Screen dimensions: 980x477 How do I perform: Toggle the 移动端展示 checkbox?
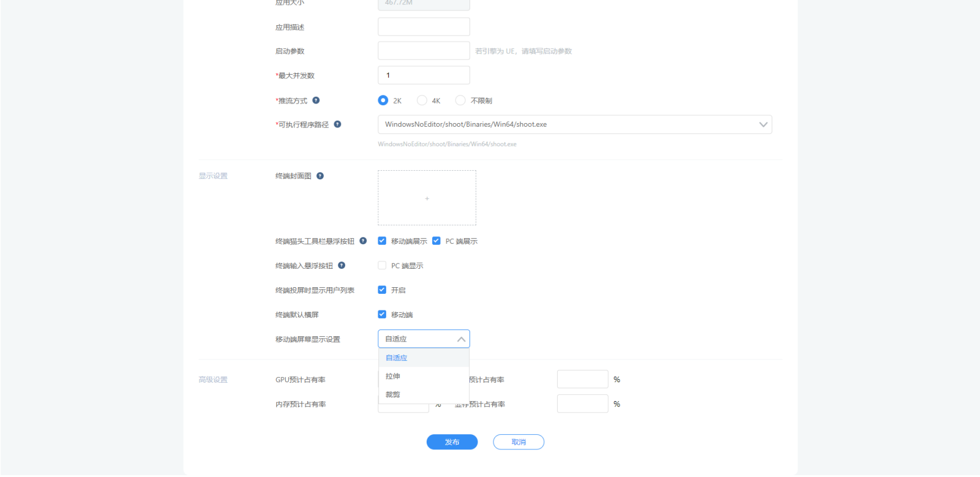[x=382, y=241]
